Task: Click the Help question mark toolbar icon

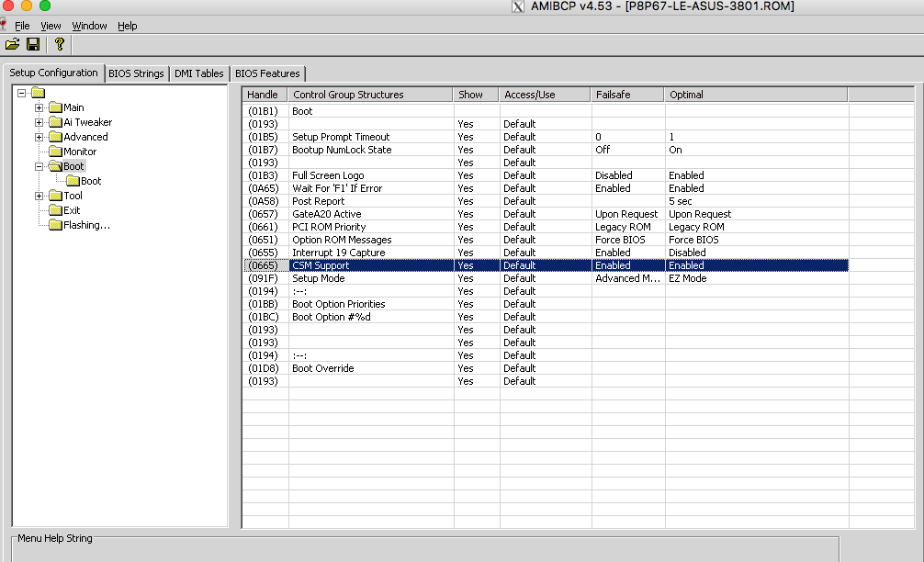Action: (60, 44)
